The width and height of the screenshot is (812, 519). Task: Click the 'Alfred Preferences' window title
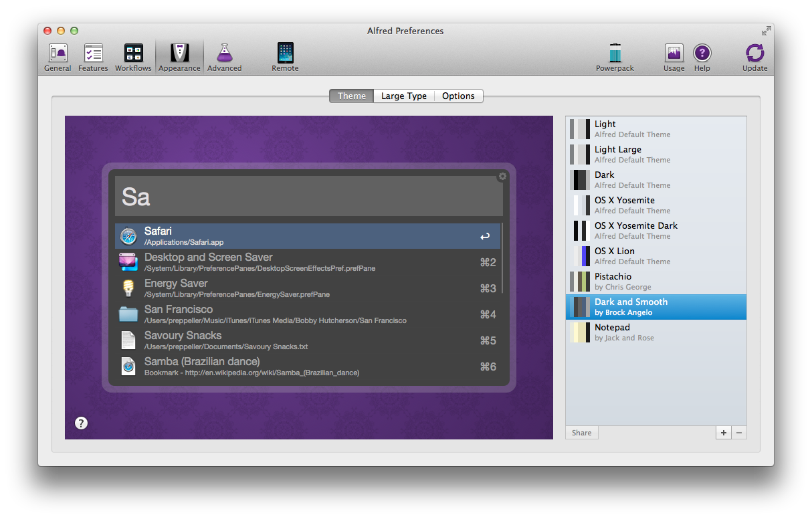coord(405,31)
